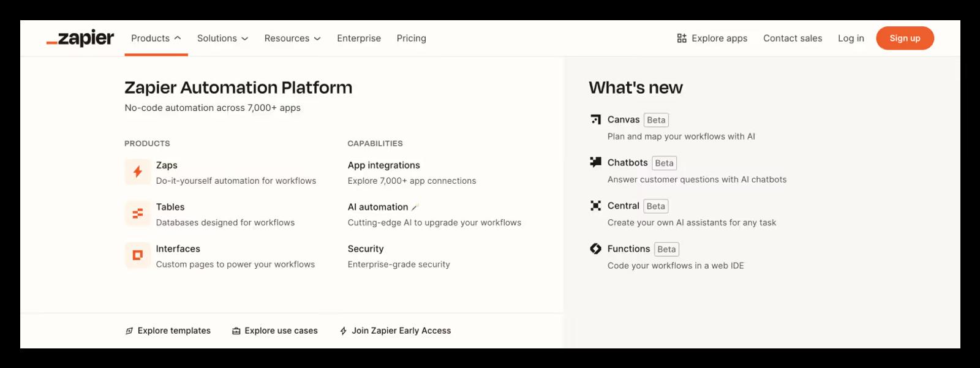This screenshot has width=980, height=368.
Task: Click 'Plan and map your workflows with AI'
Action: (x=681, y=137)
